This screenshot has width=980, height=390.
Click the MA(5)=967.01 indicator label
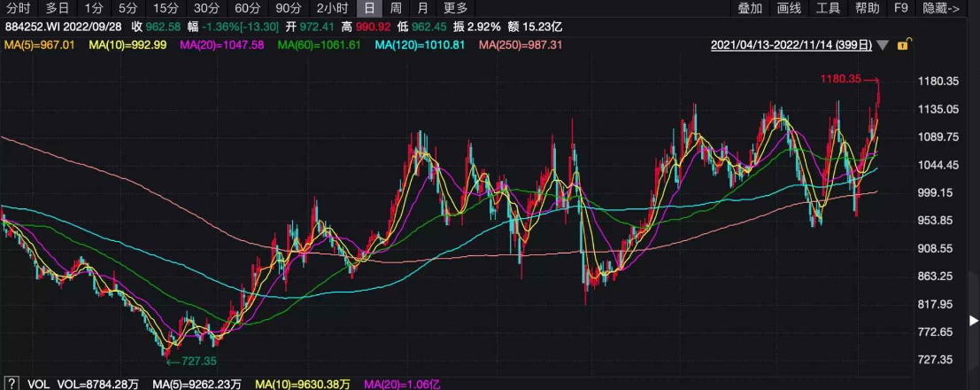click(x=39, y=45)
